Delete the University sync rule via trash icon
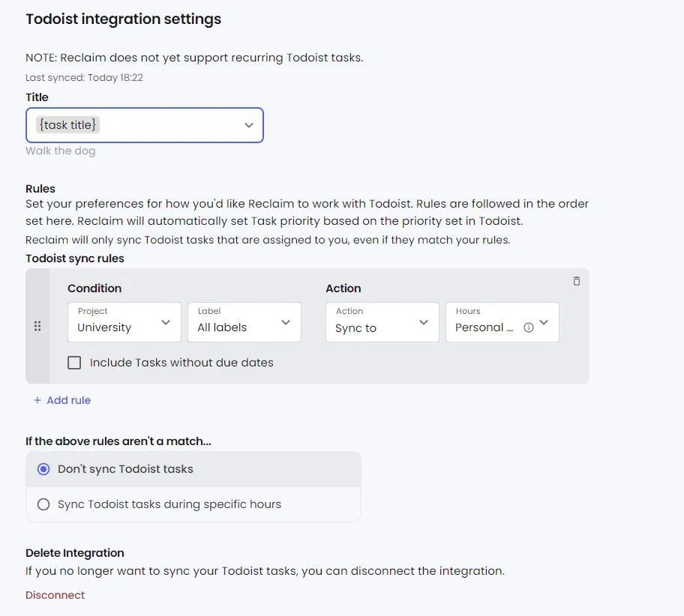 click(x=576, y=281)
